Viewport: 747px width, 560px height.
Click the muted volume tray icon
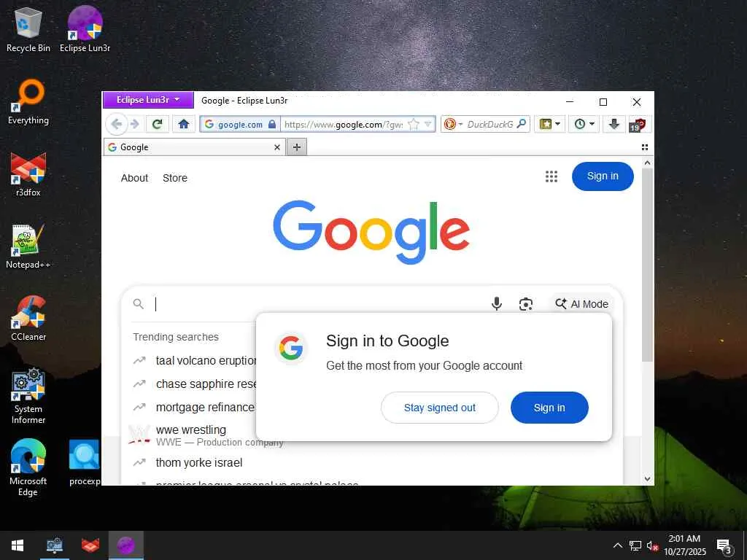click(x=652, y=545)
